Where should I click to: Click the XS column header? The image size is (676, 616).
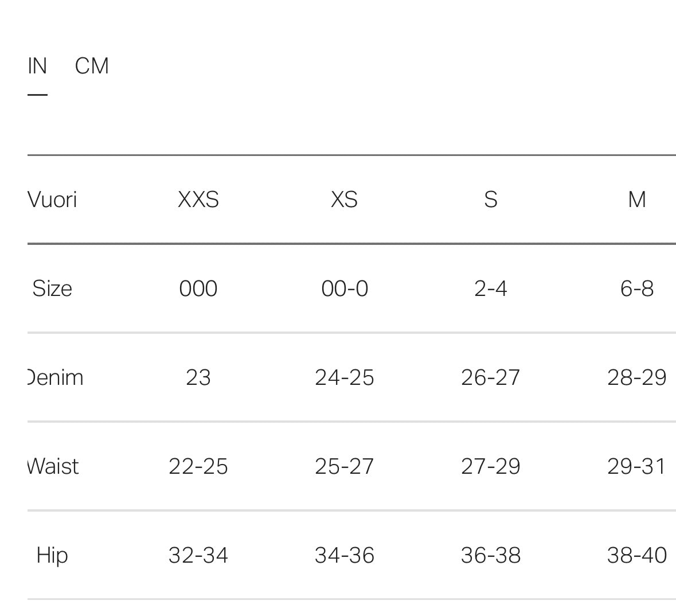(x=344, y=200)
